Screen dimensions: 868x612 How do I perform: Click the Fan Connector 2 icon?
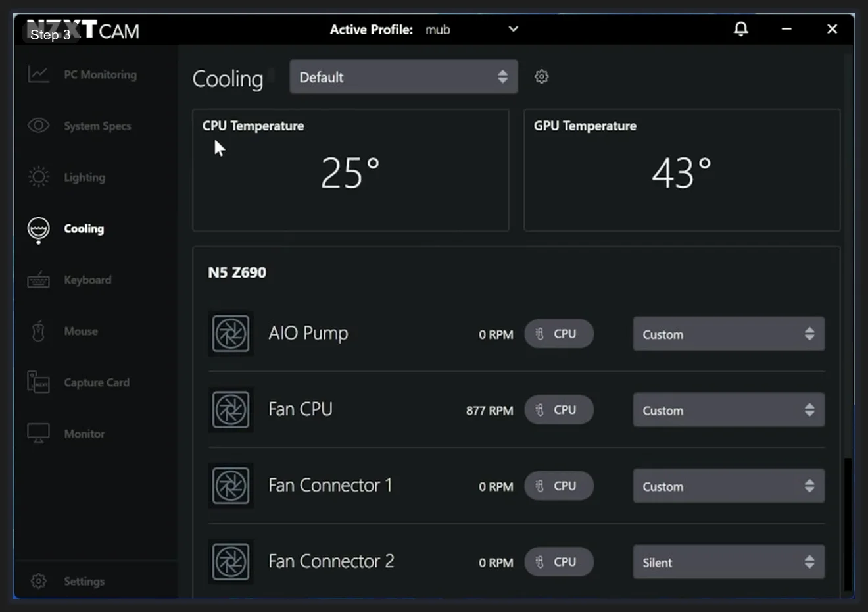(x=231, y=562)
